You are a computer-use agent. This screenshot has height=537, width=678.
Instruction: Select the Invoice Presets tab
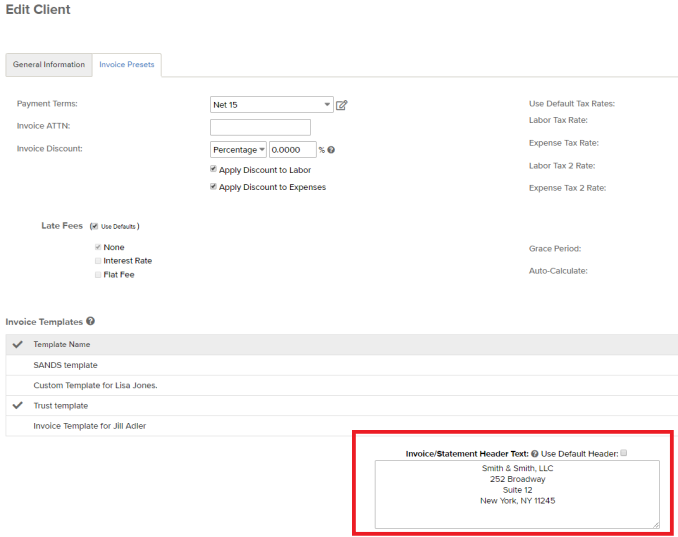coord(126,65)
